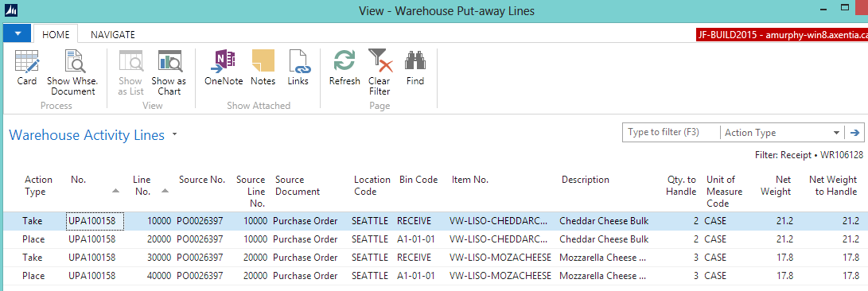Sort by Action Type column header
The width and height of the screenshot is (868, 291).
[39, 185]
